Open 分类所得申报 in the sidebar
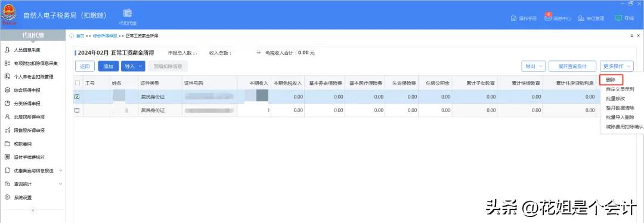Image resolution: width=644 pixels, height=223 pixels. point(27,104)
